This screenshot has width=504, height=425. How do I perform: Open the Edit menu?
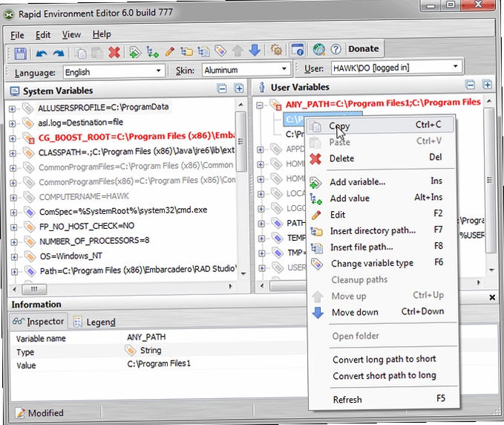click(43, 35)
